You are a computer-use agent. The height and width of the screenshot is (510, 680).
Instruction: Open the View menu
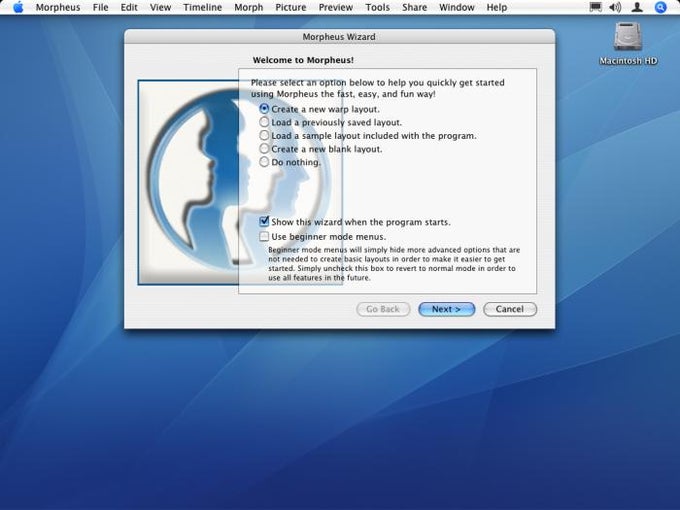[160, 7]
